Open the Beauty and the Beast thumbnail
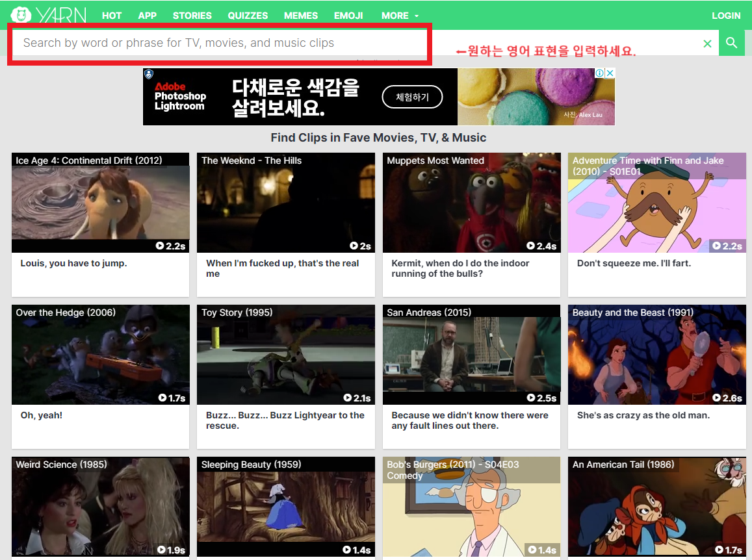Image resolution: width=752 pixels, height=560 pixels. coord(657,354)
